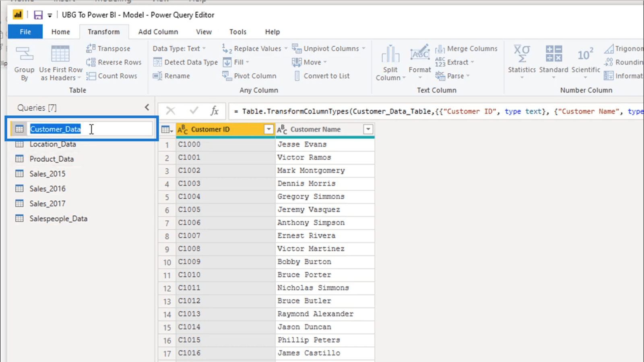Transpose the table
The height and width of the screenshot is (362, 644).
109,49
